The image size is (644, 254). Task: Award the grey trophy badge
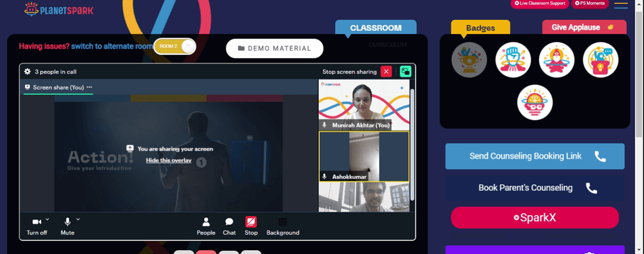(469, 60)
